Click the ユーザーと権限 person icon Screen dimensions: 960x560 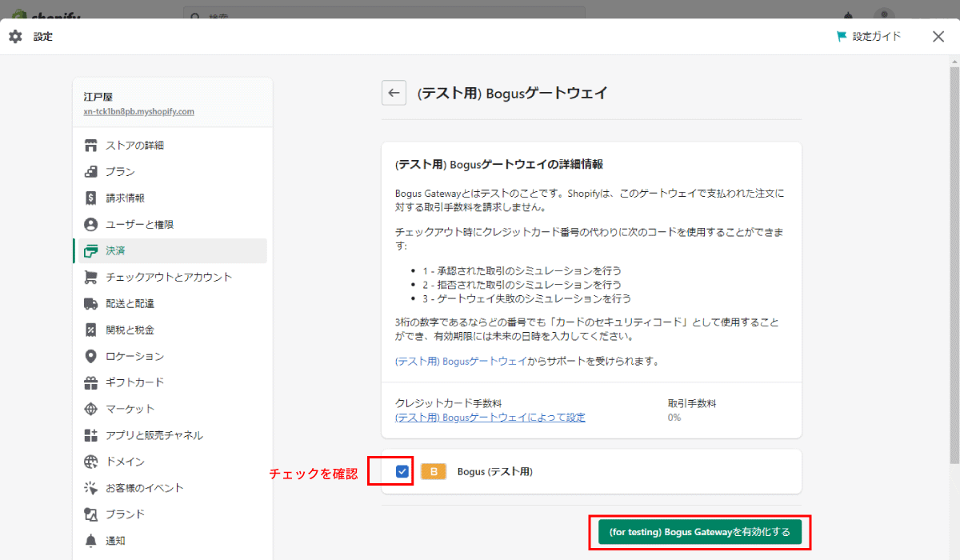click(x=91, y=225)
